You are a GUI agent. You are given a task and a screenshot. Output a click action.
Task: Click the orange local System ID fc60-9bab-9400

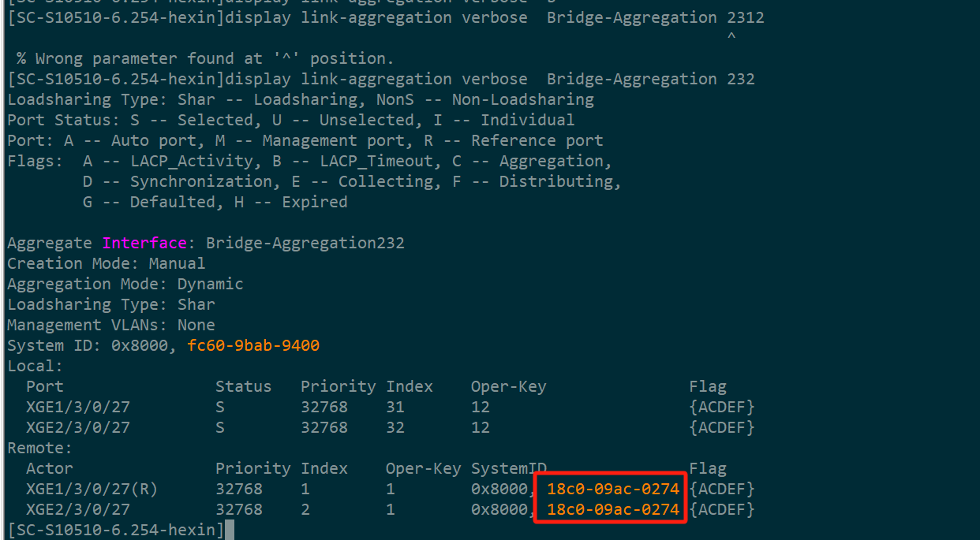253,345
